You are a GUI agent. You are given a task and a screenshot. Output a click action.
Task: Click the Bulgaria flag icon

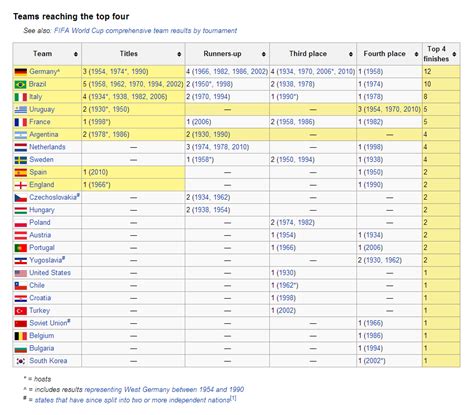point(21,349)
